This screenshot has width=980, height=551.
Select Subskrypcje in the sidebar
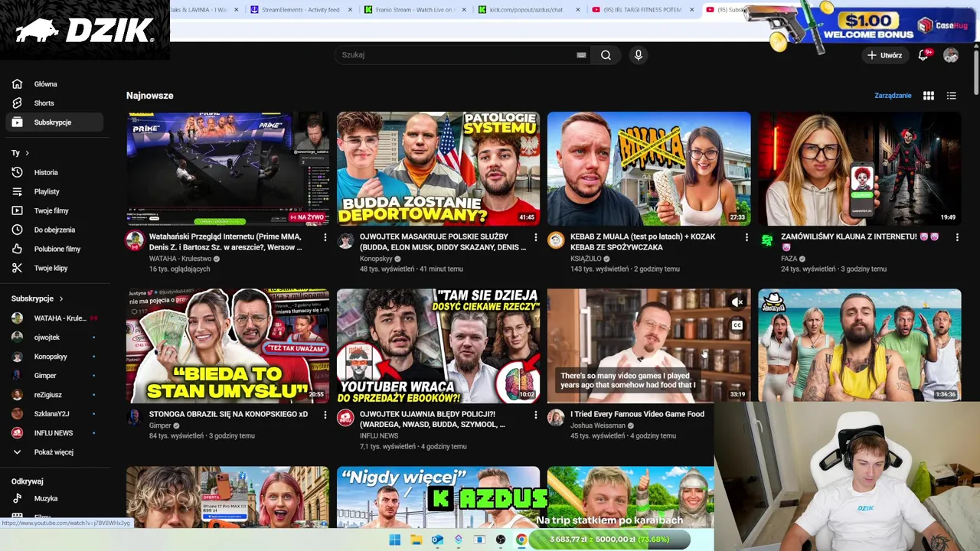pyautogui.click(x=54, y=122)
